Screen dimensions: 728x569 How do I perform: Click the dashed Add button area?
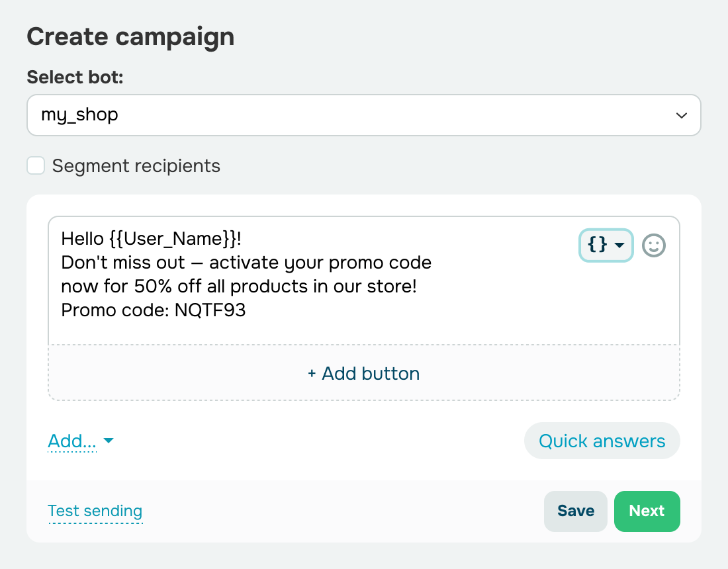coord(363,374)
